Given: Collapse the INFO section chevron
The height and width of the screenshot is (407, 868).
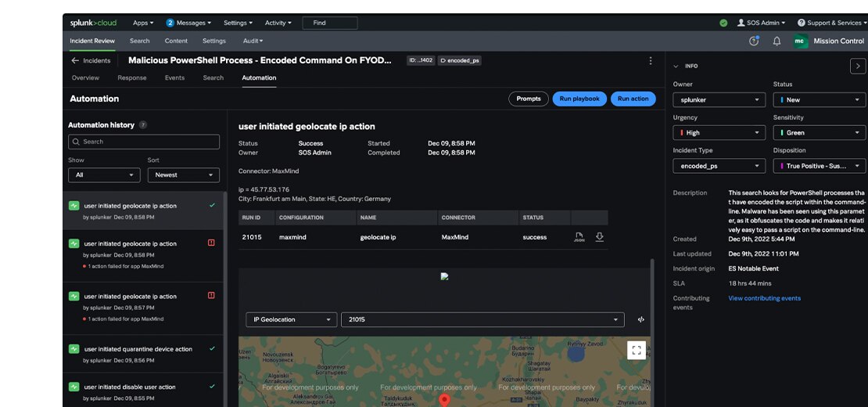Looking at the screenshot, I should tap(676, 67).
